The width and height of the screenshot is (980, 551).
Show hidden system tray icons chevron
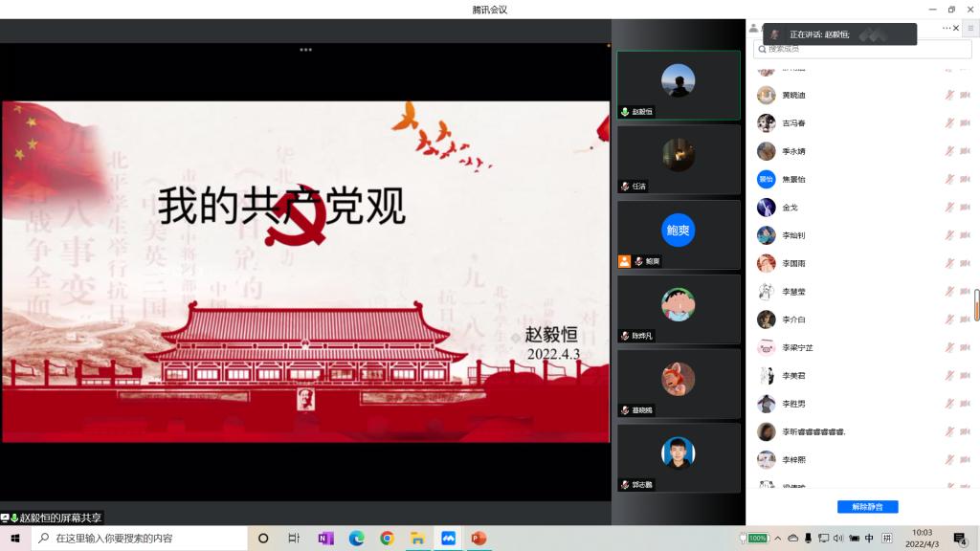[777, 538]
